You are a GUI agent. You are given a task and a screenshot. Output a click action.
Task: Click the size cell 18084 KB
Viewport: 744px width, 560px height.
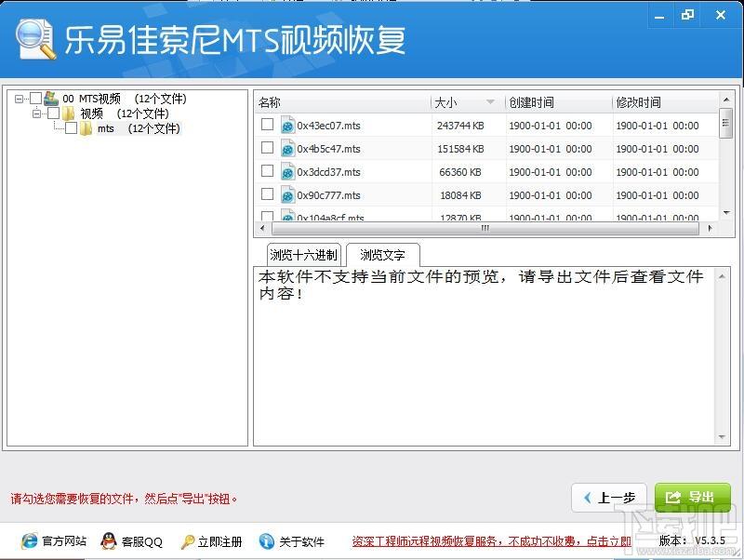point(460,195)
